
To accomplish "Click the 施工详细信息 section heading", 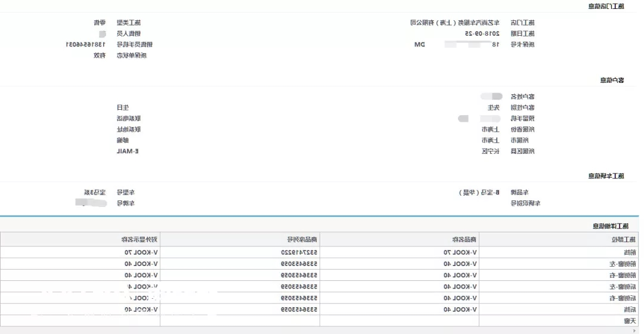I will point(611,226).
